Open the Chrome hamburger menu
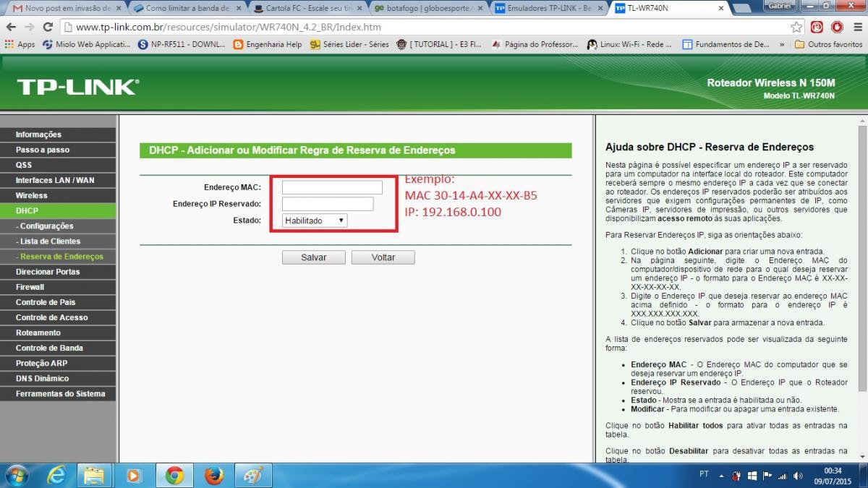This screenshot has width=868, height=488. pos(856,27)
